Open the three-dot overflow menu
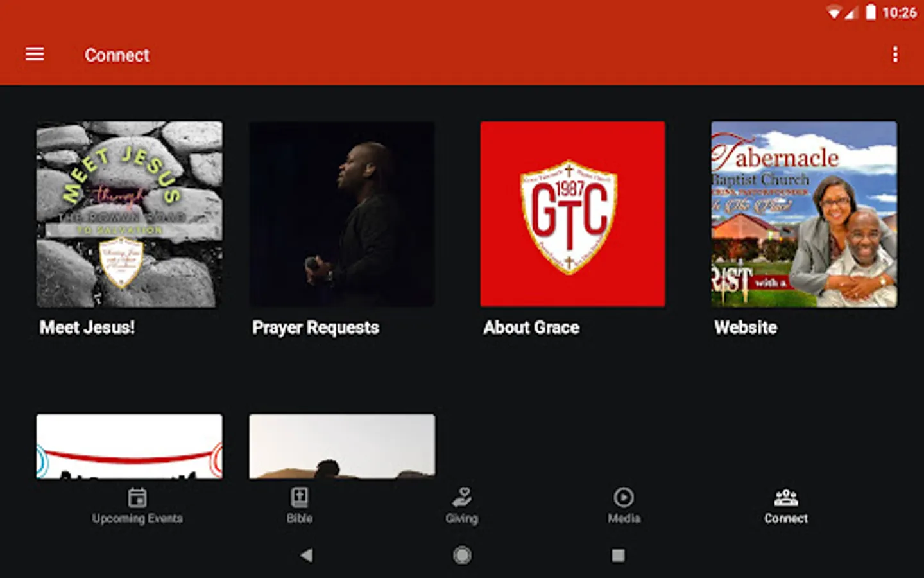This screenshot has width=924, height=578. (x=895, y=55)
